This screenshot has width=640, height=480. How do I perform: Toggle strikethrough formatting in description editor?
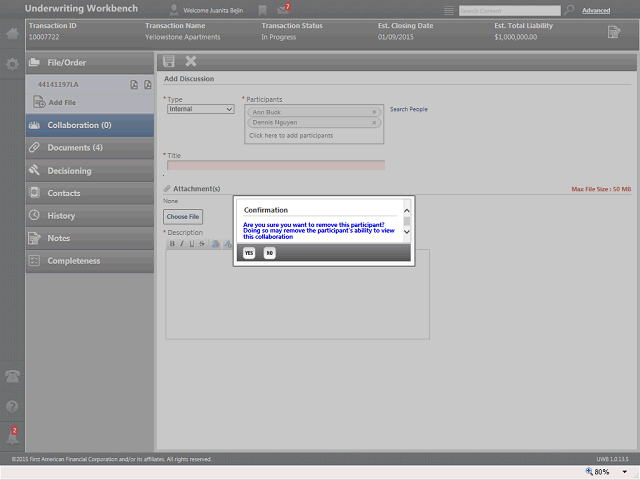pyautogui.click(x=202, y=244)
